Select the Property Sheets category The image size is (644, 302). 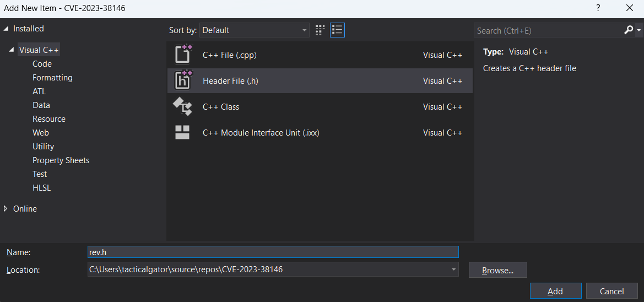[61, 160]
